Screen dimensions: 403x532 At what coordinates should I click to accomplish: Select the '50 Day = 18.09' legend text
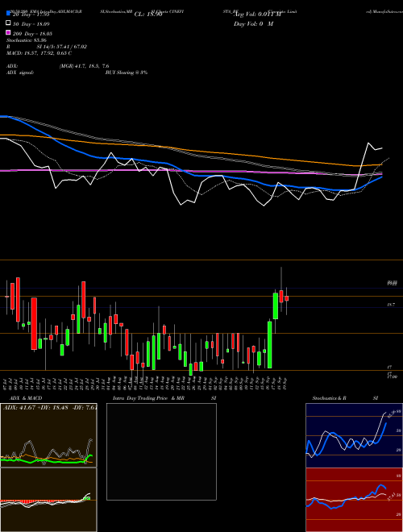coord(31,24)
